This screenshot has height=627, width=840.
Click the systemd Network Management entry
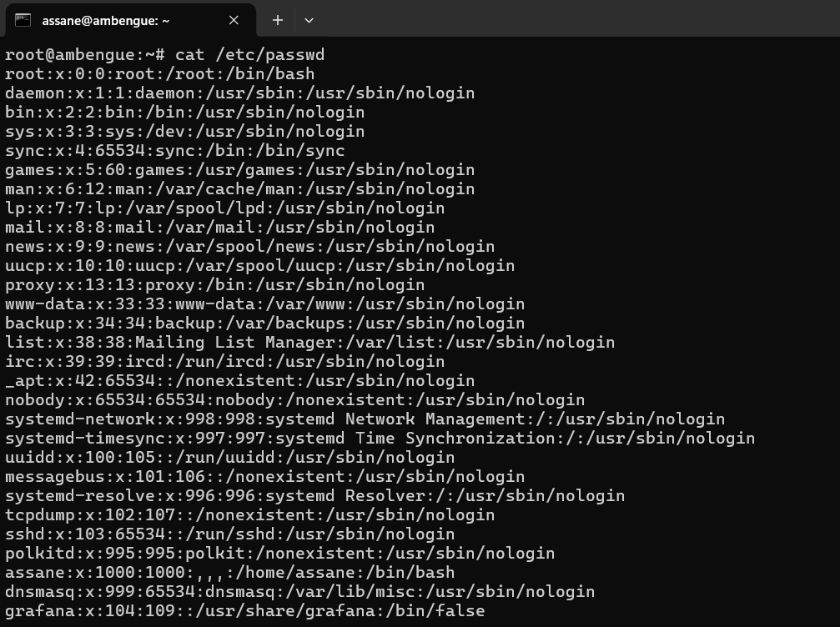click(365, 419)
